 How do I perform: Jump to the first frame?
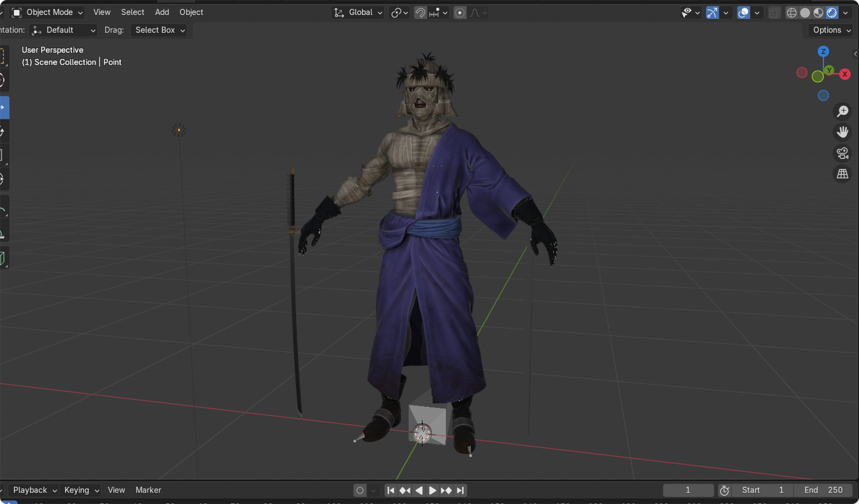pyautogui.click(x=391, y=490)
